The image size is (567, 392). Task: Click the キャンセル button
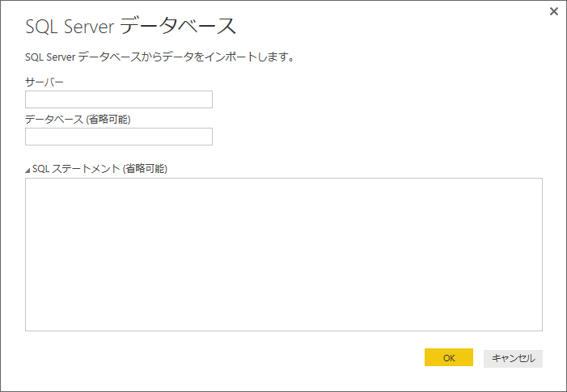point(513,358)
